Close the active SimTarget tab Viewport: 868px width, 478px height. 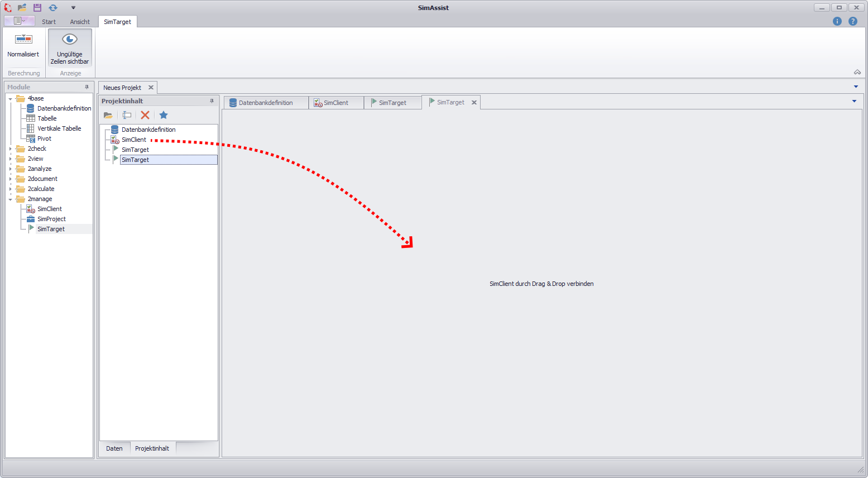click(474, 103)
